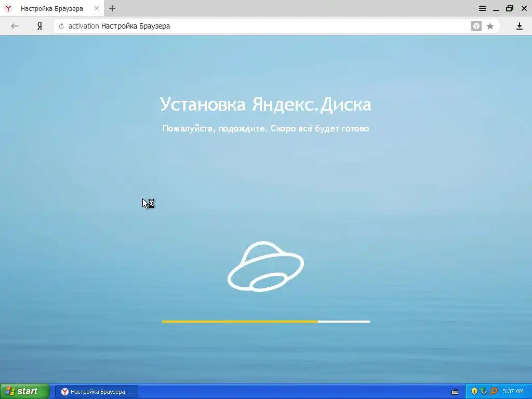Image resolution: width=532 pixels, height=399 pixels.
Task: Click text Пожалуйста, подождите. Скоро всё будет готово
Action: point(265,129)
